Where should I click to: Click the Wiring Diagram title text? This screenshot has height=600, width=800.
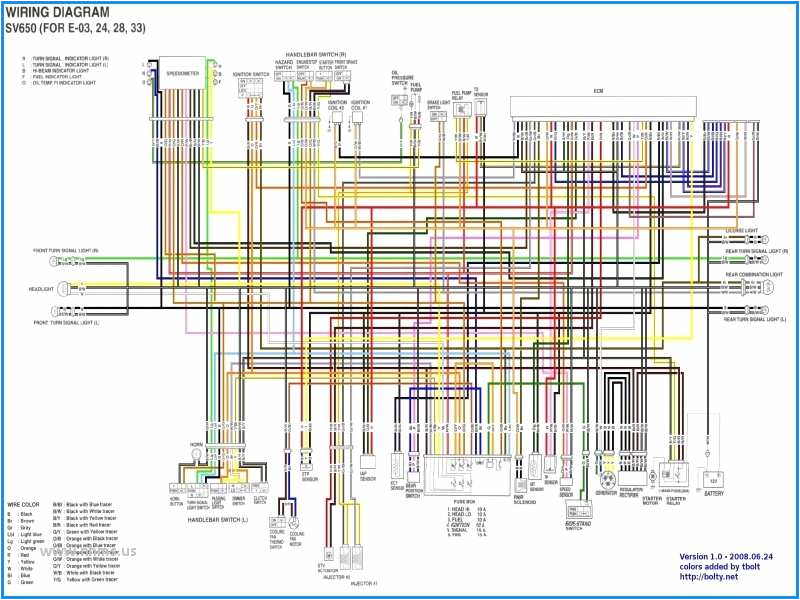58,11
